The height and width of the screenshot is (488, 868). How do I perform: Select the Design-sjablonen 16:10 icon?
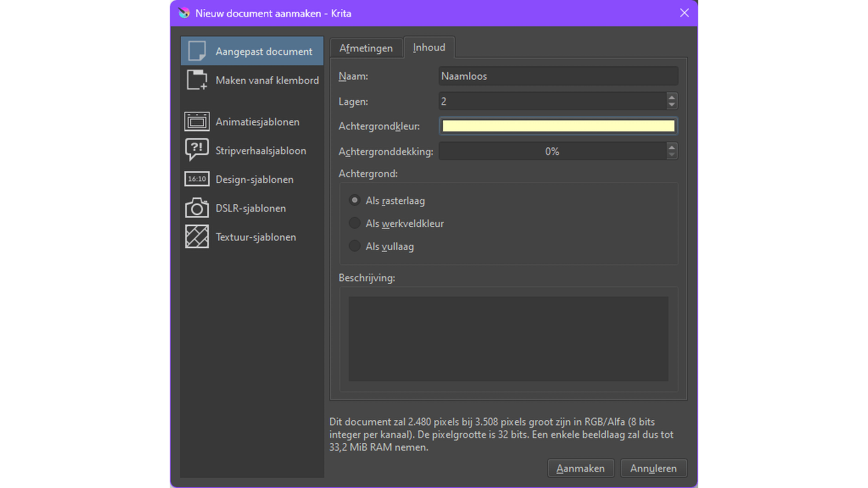coord(197,179)
